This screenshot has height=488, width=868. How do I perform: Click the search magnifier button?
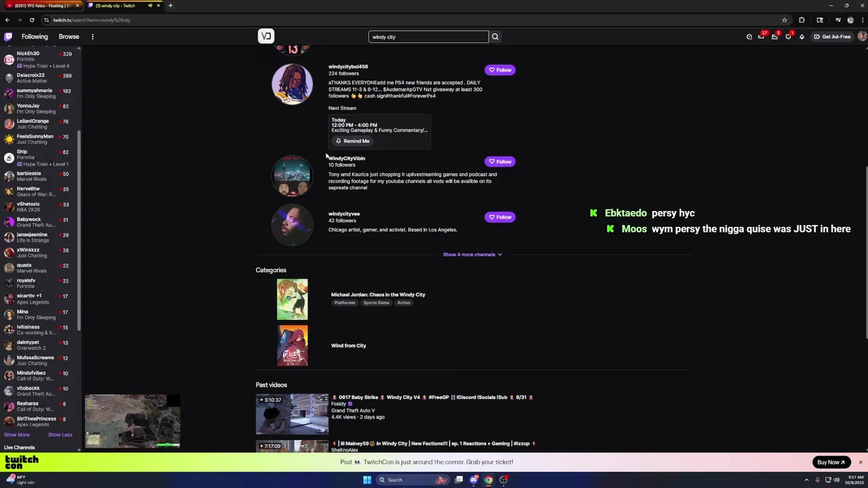(x=495, y=37)
